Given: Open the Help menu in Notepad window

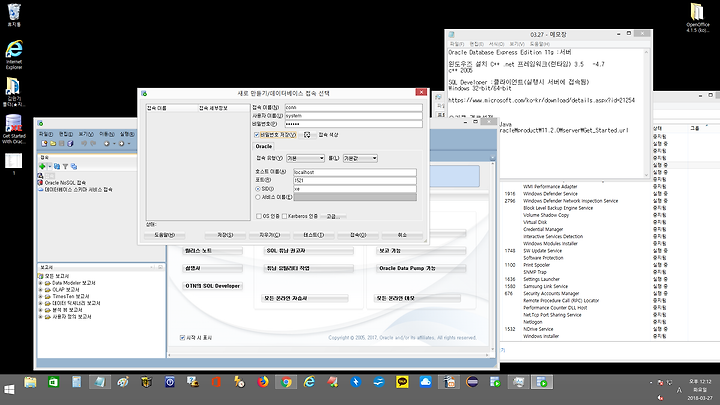Looking at the screenshot, I should [x=540, y=44].
